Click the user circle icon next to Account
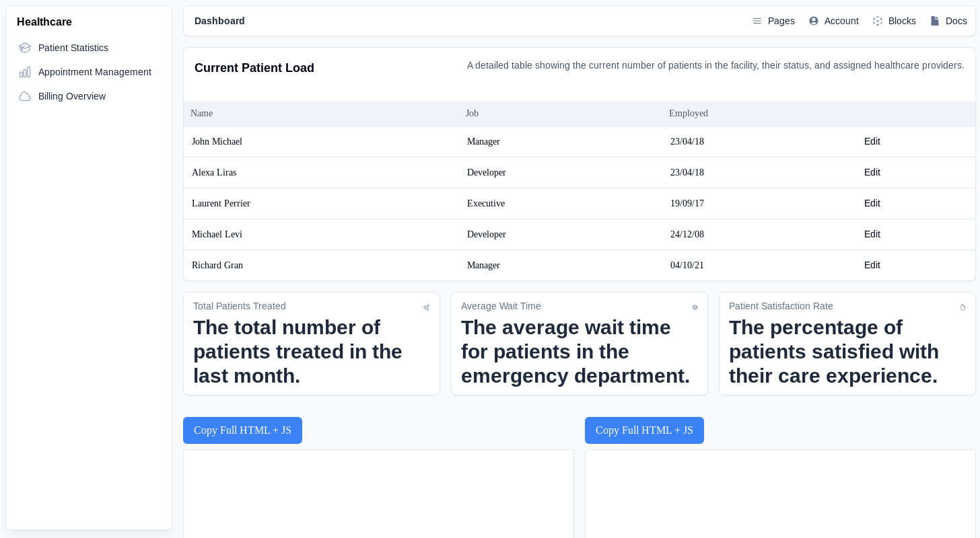Screen dimensions: 980x538 coord(814,21)
